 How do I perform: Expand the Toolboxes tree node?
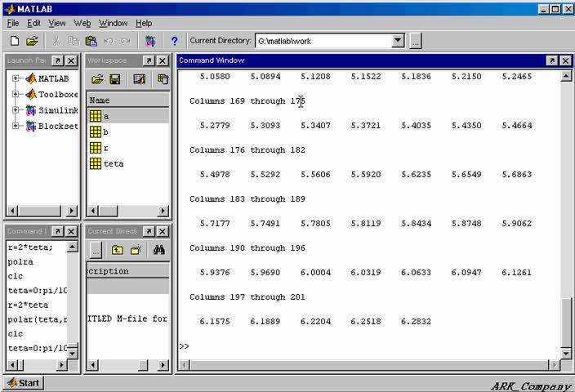15,94
